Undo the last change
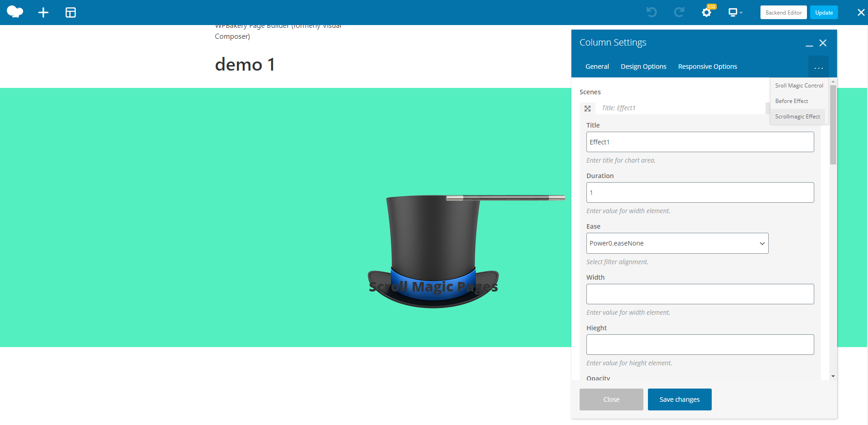868x425 pixels. click(652, 12)
